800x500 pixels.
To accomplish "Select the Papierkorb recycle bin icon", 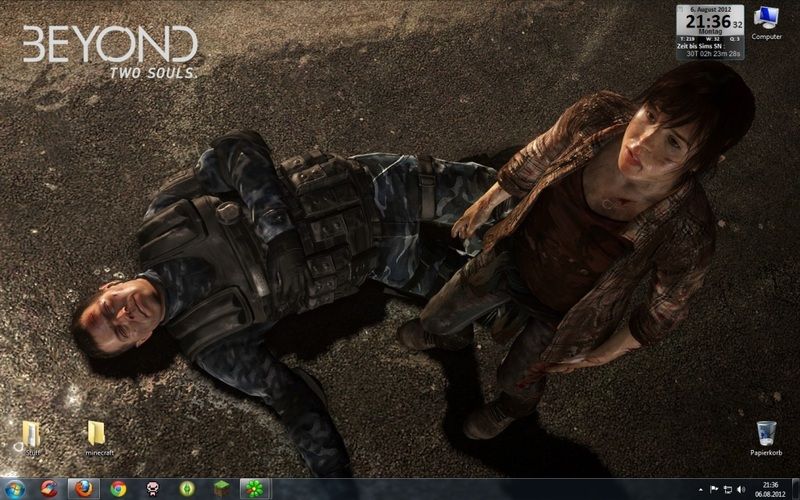I will click(x=766, y=438).
